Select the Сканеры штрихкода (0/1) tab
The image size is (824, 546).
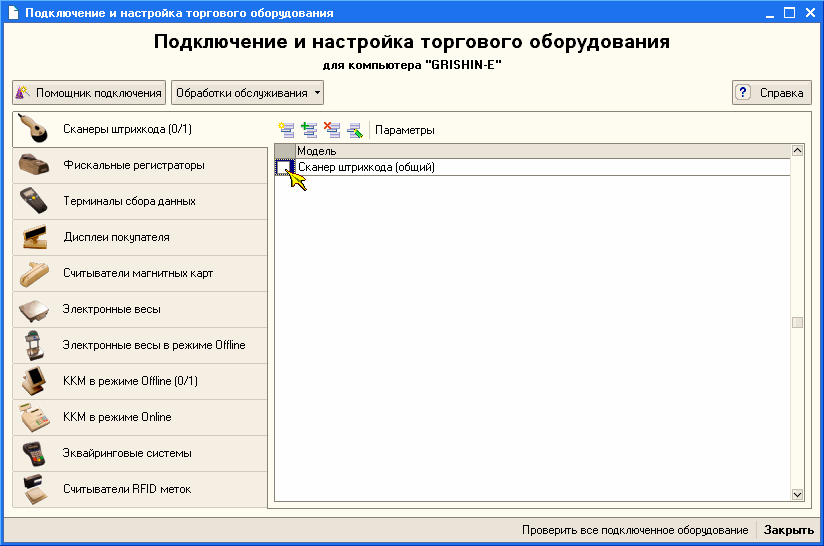click(x=140, y=129)
